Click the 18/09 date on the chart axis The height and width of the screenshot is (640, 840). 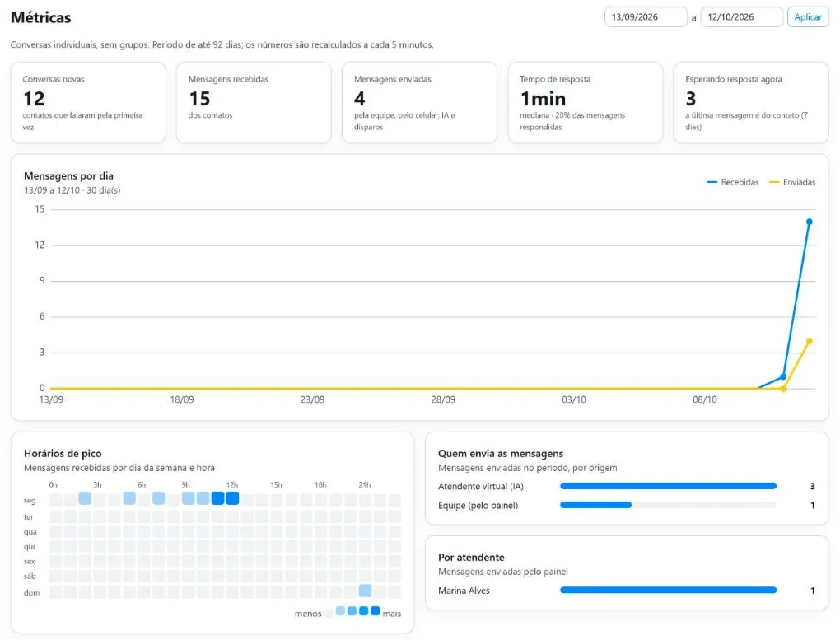coord(182,399)
